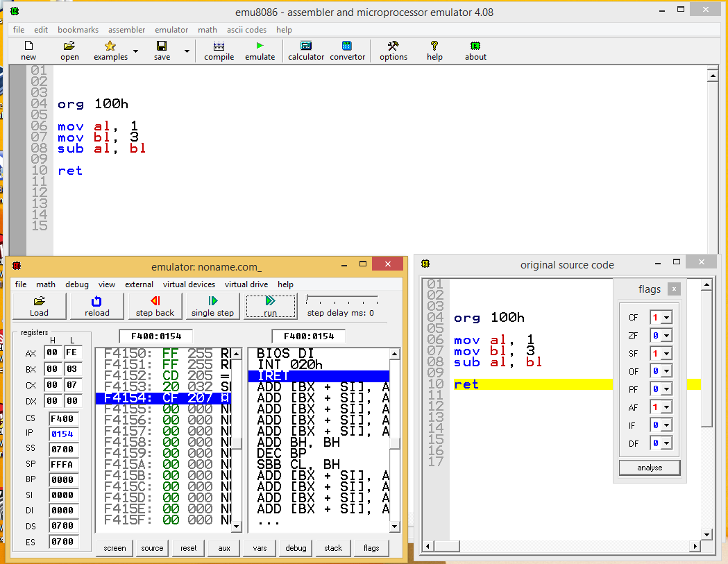Open the DF flag dropdown
This screenshot has height=564, width=728.
coord(667,443)
